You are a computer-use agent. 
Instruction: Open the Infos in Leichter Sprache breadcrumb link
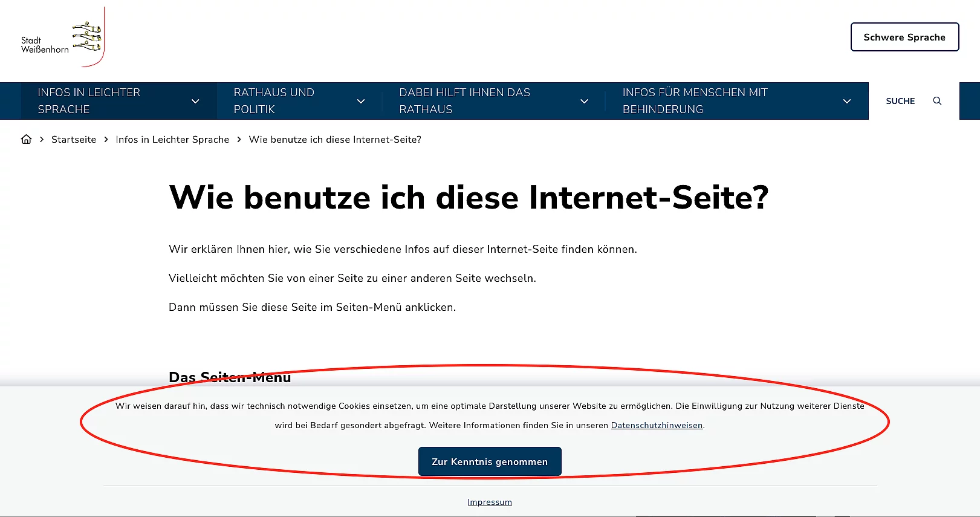(172, 140)
